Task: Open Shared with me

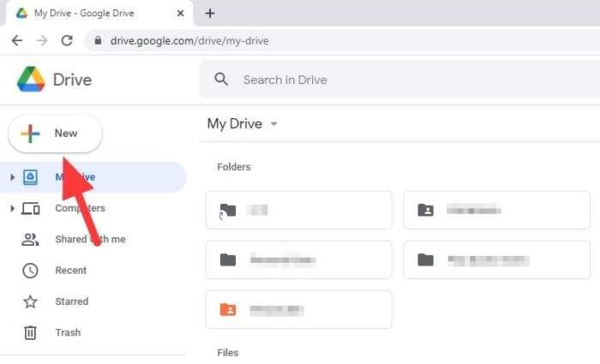Action: pos(90,239)
